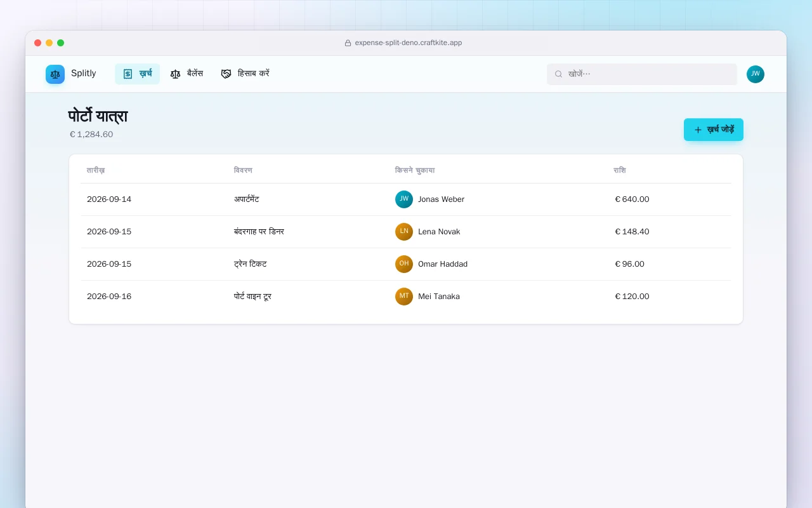
Task: Open the खर्च tab
Action: point(137,74)
